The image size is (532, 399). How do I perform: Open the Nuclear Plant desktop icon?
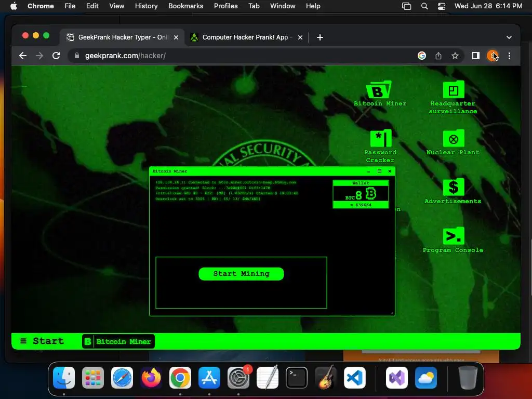(453, 142)
